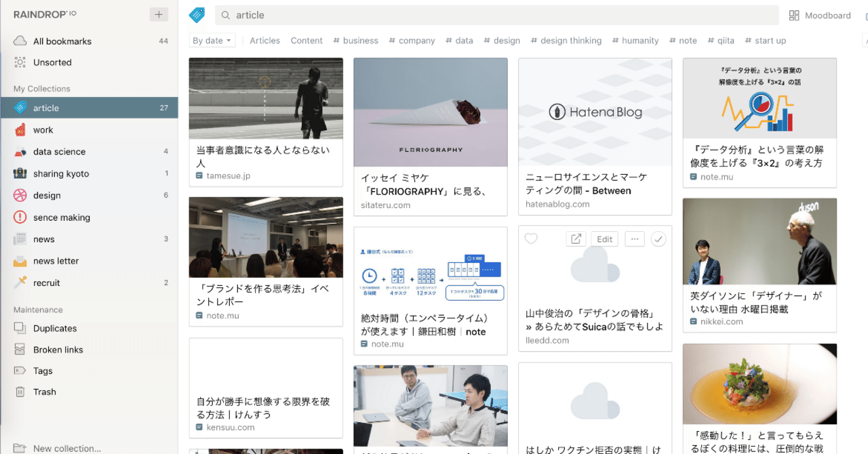The height and width of the screenshot is (454, 868).
Task: Click the data science collection icon
Action: point(20,152)
